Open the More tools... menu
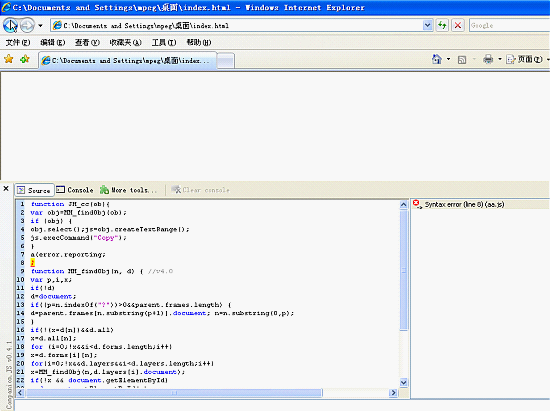This screenshot has height=412, width=551. (129, 190)
